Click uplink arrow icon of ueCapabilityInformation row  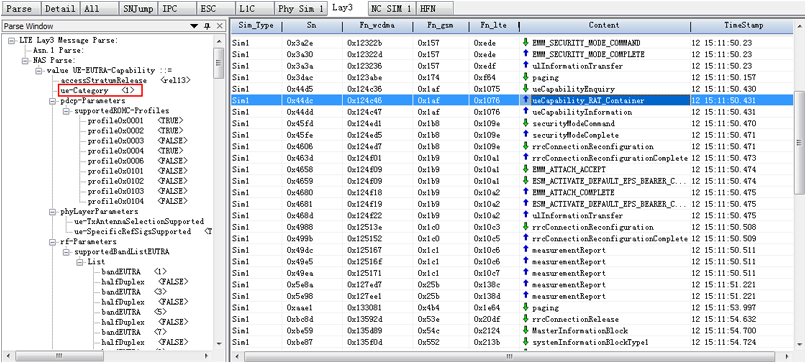tap(525, 112)
